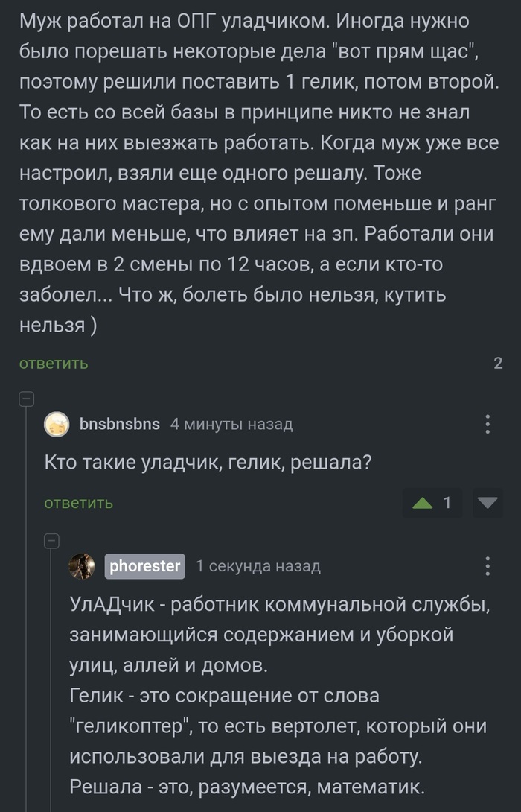Viewport: 521px width, 812px height.
Task: Click the green upvote arrow on bnsbnsbns comment
Action: (x=423, y=503)
